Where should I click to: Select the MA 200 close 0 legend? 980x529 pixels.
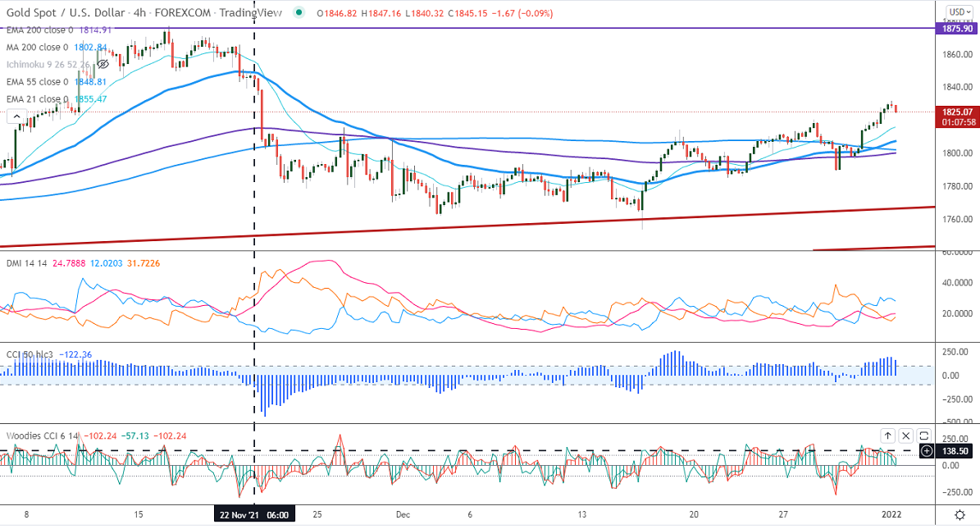38,47
